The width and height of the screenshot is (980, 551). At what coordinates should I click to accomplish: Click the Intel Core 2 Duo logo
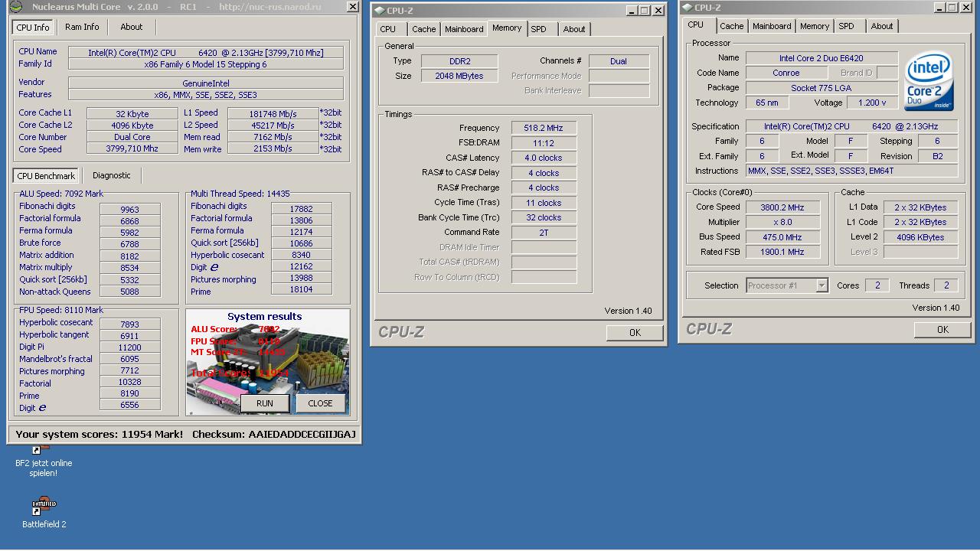(929, 80)
